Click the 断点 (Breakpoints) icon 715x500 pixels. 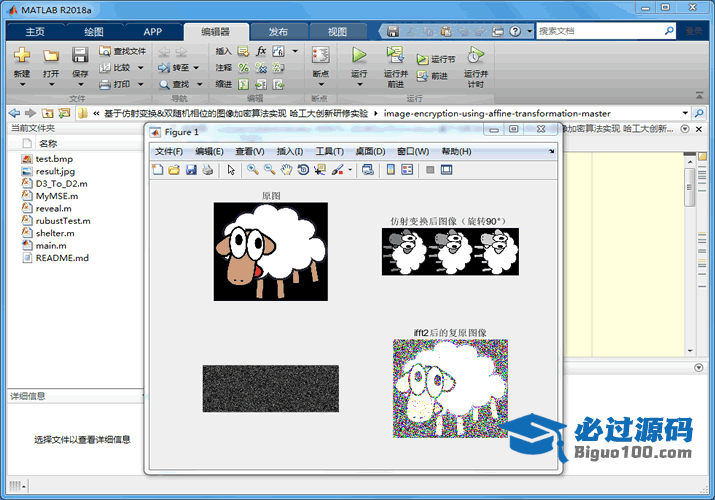[321, 55]
